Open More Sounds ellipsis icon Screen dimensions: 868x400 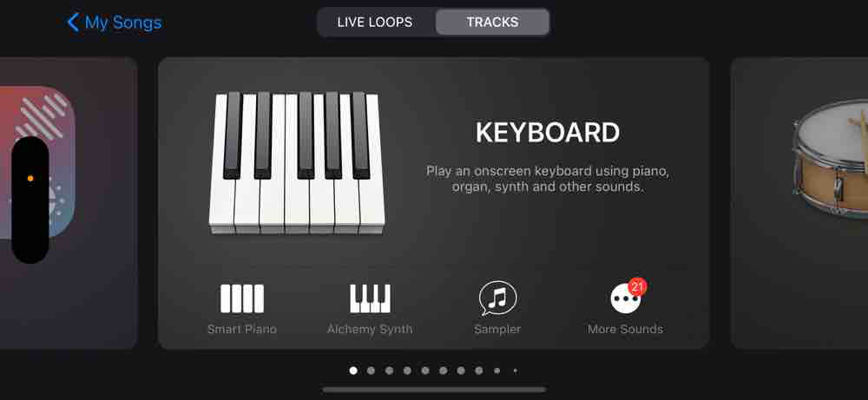pos(626,298)
